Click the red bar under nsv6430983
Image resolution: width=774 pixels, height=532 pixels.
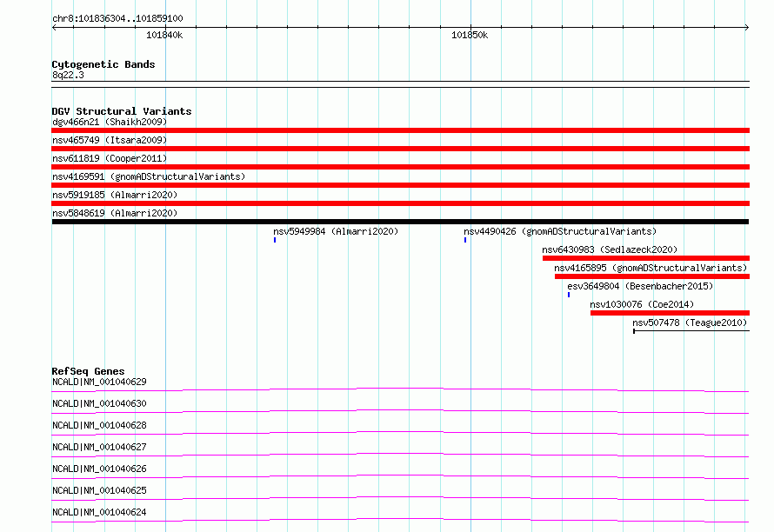point(646,258)
